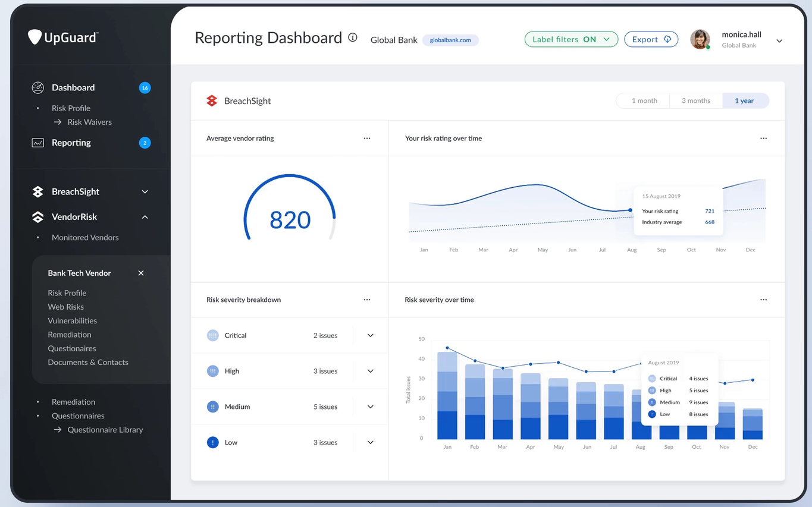The image size is (812, 507).
Task: Click the Export button
Action: click(x=651, y=39)
